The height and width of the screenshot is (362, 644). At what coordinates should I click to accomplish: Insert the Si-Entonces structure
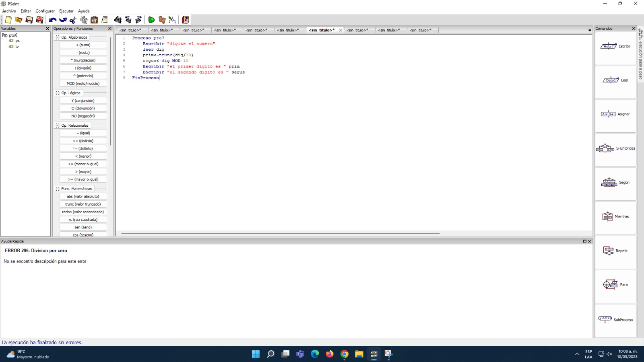point(615,150)
